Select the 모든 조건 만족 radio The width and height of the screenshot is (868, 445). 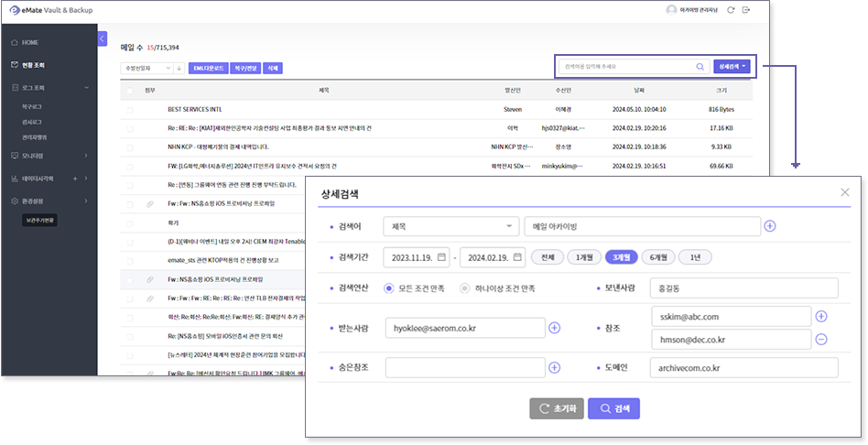[x=388, y=288]
